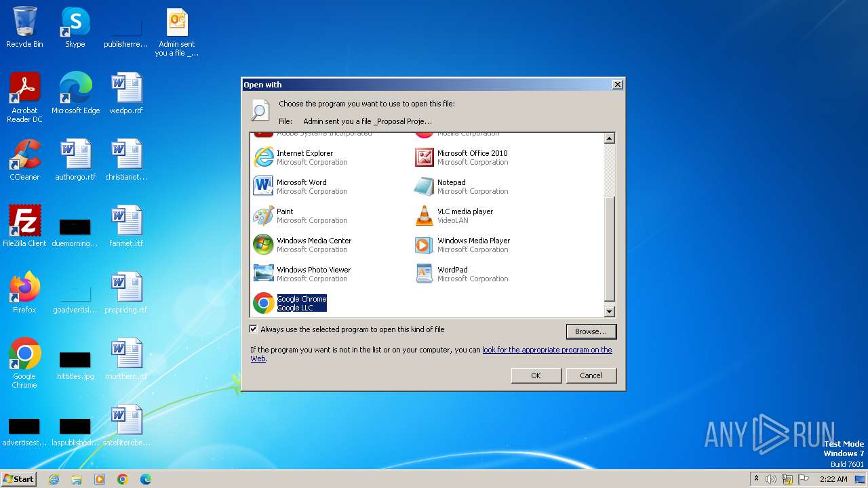Open the volume icon in system tray
Viewport: 868px width, 488px height.
pyautogui.click(x=771, y=479)
